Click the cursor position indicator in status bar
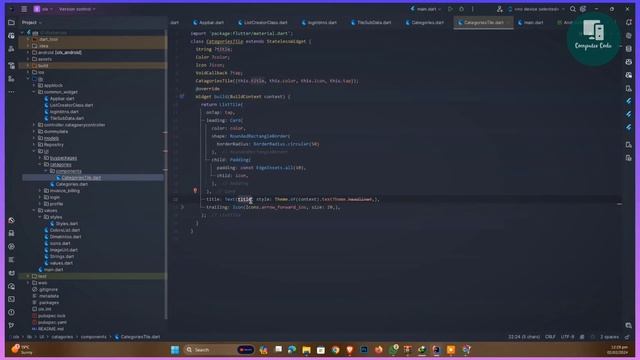640x360 pixels. [x=524, y=337]
